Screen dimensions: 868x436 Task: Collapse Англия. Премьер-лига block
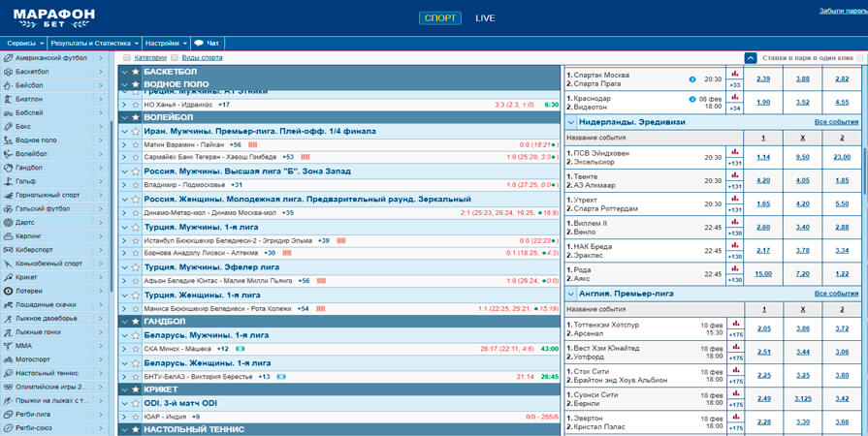click(x=571, y=294)
